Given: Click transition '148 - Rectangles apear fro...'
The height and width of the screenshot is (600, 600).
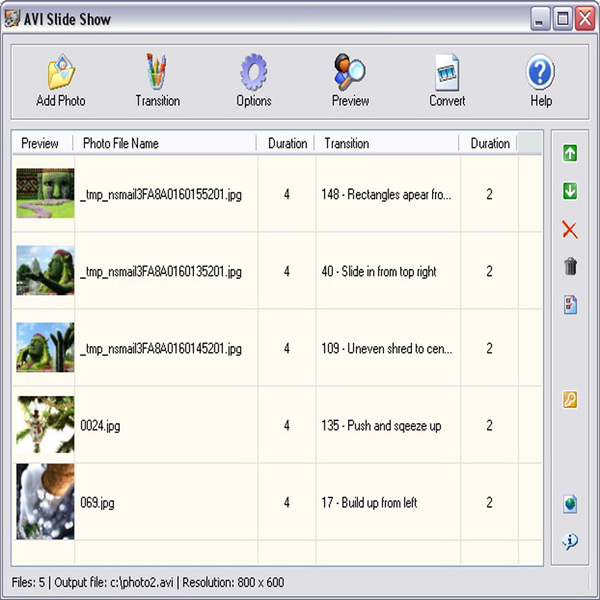Looking at the screenshot, I should [386, 194].
